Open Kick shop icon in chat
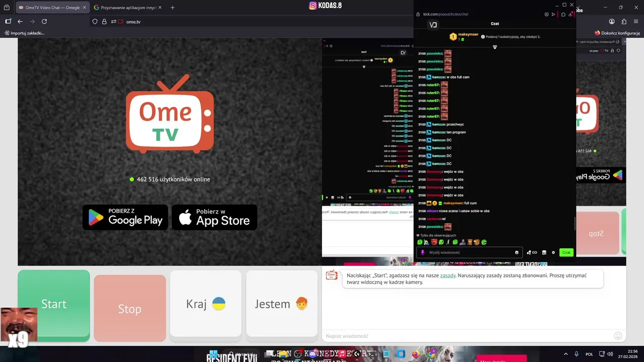Viewport: 644px width, 362px height. click(x=544, y=252)
